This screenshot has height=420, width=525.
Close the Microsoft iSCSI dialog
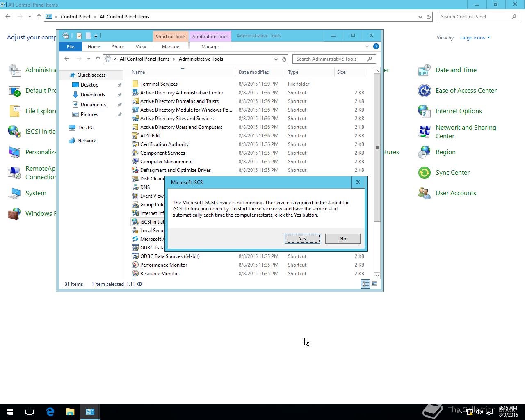358,182
